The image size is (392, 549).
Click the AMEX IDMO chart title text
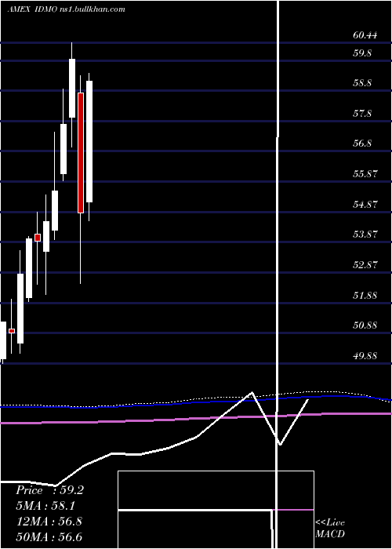click(66, 9)
